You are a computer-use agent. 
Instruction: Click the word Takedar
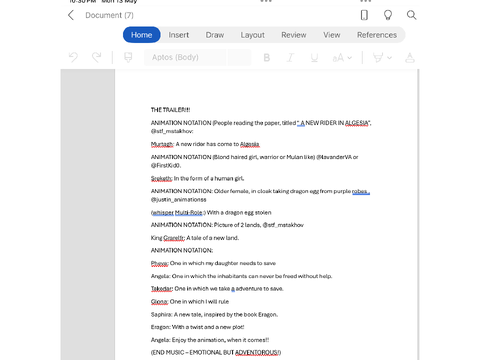(x=162, y=289)
